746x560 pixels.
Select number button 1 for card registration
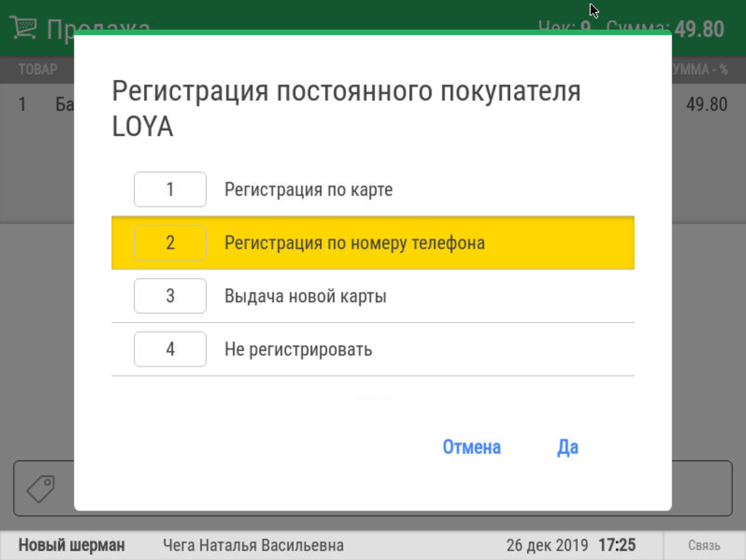coord(170,189)
